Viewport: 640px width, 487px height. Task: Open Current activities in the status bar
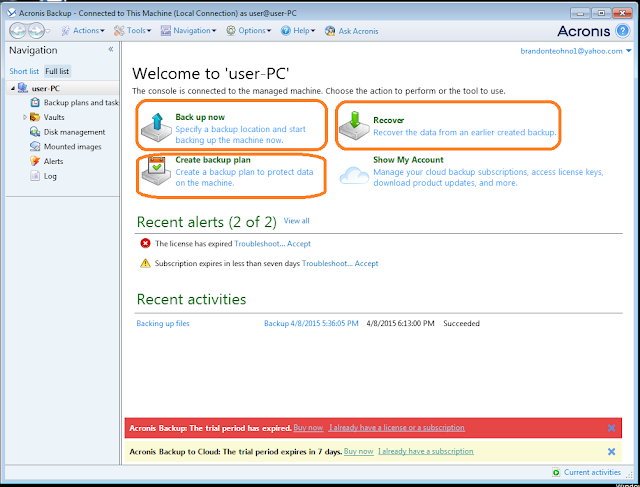587,472
